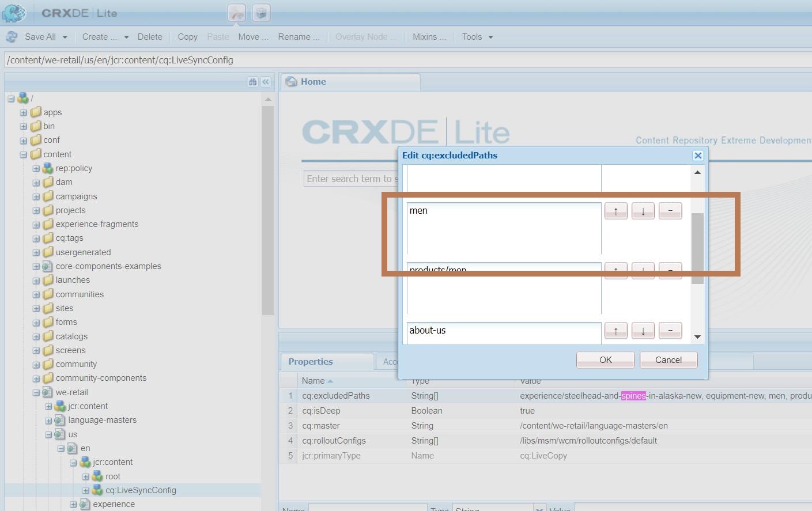Move the 'about-us' entry down
The width and height of the screenshot is (812, 511).
pos(643,331)
